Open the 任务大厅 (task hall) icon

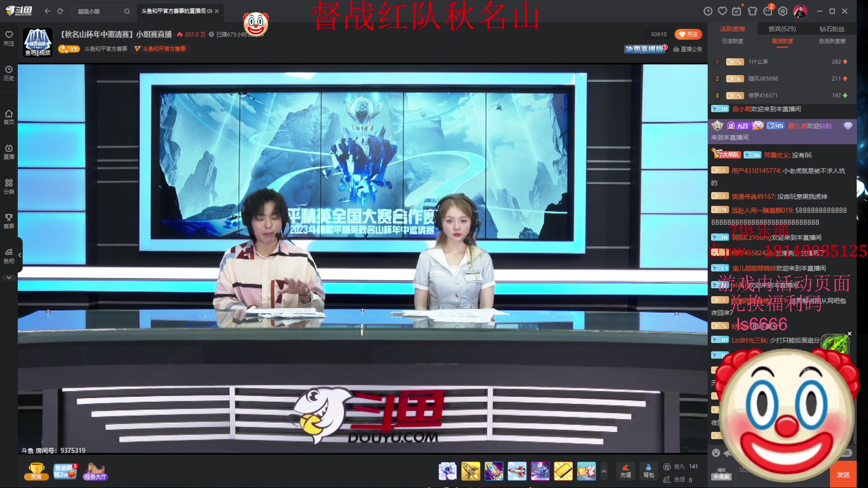click(95, 471)
